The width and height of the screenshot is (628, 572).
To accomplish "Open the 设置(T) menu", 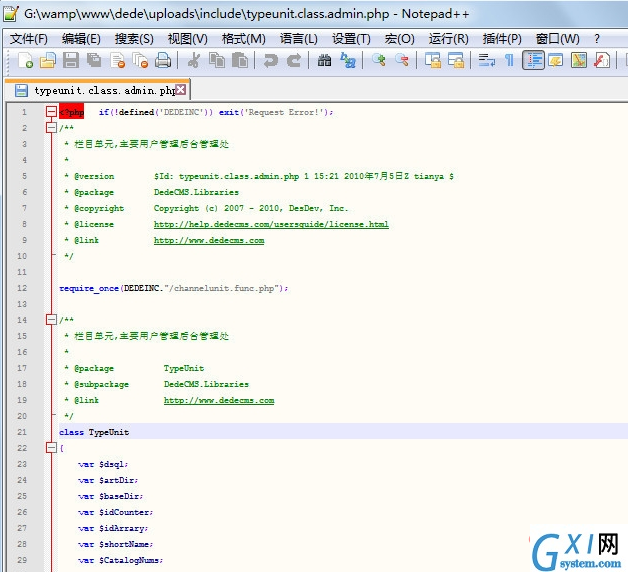I will pyautogui.click(x=351, y=39).
